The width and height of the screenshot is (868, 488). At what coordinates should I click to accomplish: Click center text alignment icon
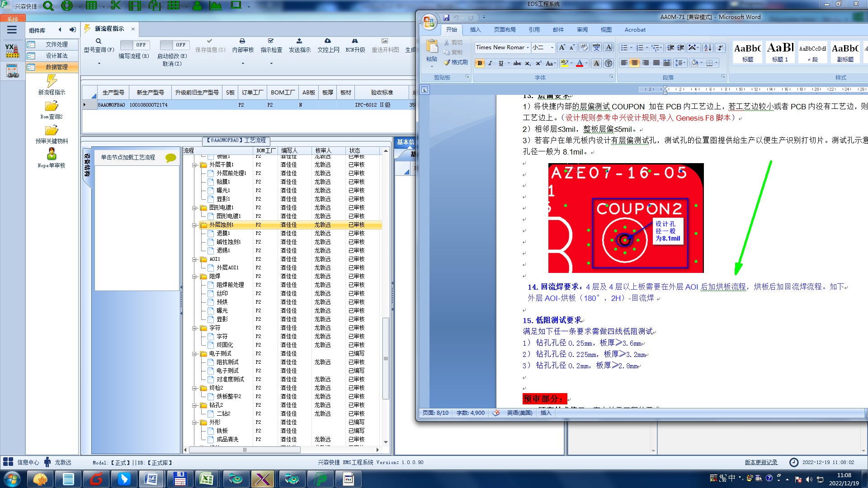tap(635, 63)
